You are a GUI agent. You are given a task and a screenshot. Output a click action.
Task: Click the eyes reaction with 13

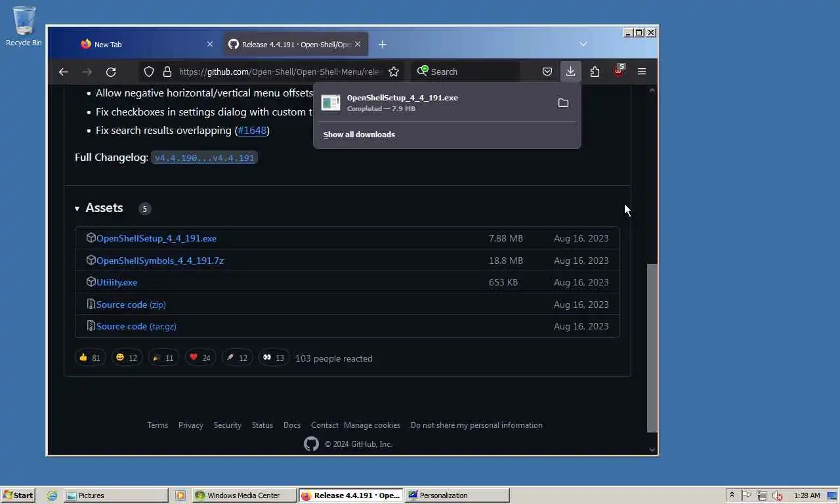tap(274, 358)
